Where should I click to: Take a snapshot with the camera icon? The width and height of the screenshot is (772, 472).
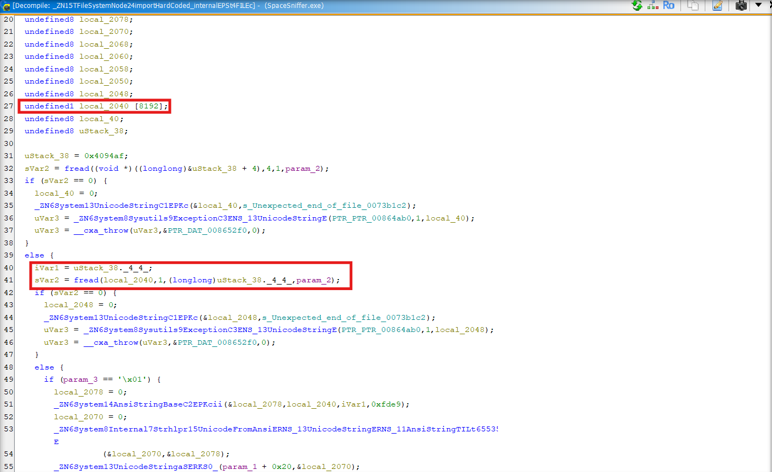[740, 6]
